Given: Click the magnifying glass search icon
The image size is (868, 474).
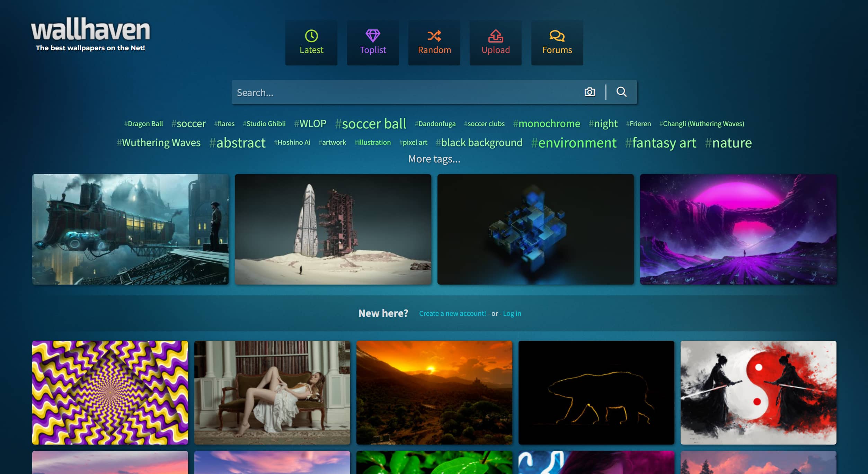Looking at the screenshot, I should click(621, 92).
